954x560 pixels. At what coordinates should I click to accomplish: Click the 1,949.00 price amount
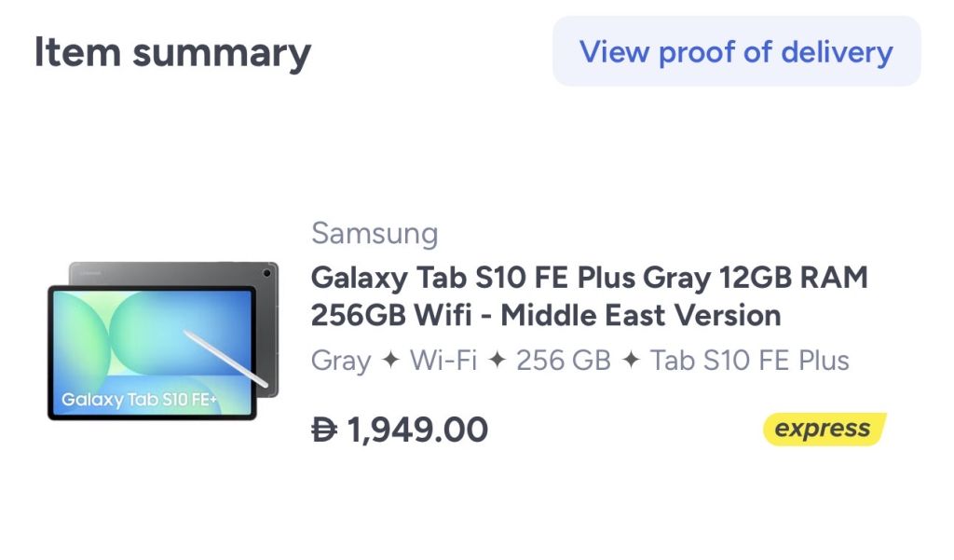click(x=417, y=430)
